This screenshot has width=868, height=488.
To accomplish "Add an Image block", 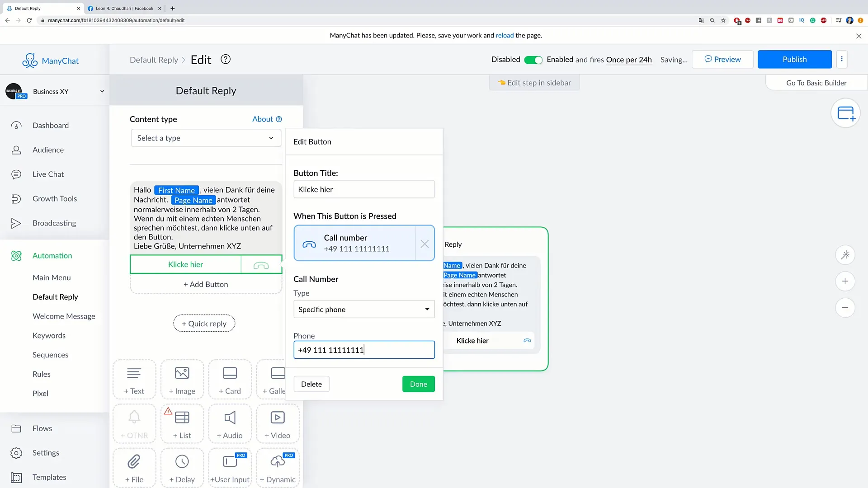I will (x=182, y=380).
